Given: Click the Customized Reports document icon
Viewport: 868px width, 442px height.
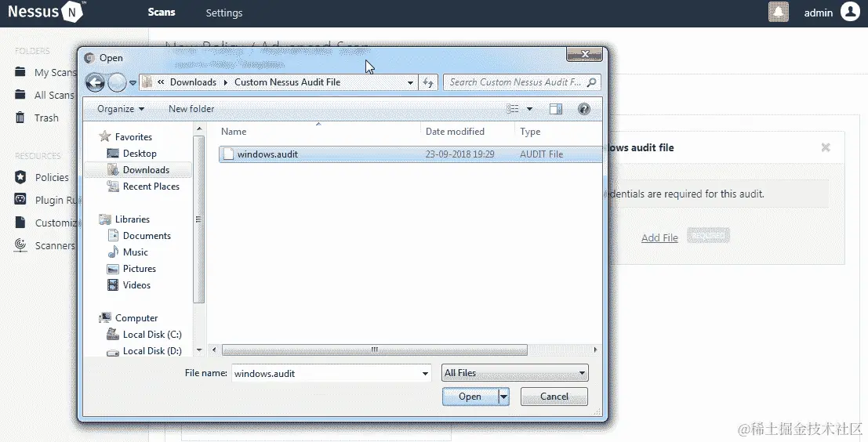Looking at the screenshot, I should (20, 222).
